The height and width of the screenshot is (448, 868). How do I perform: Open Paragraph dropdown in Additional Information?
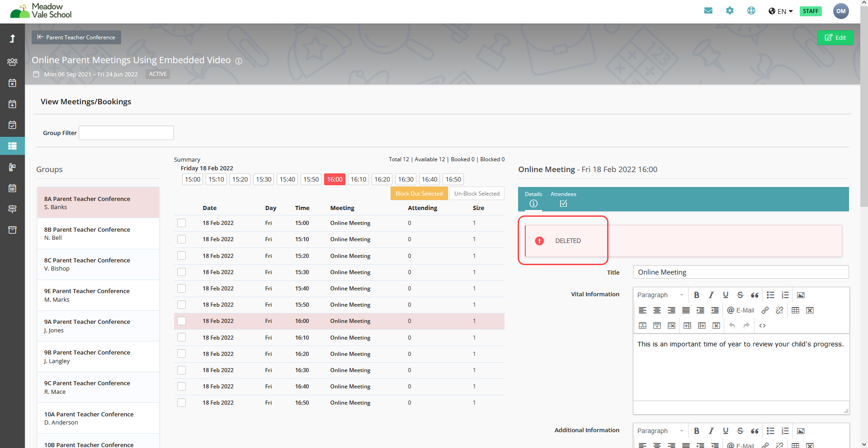pyautogui.click(x=660, y=431)
